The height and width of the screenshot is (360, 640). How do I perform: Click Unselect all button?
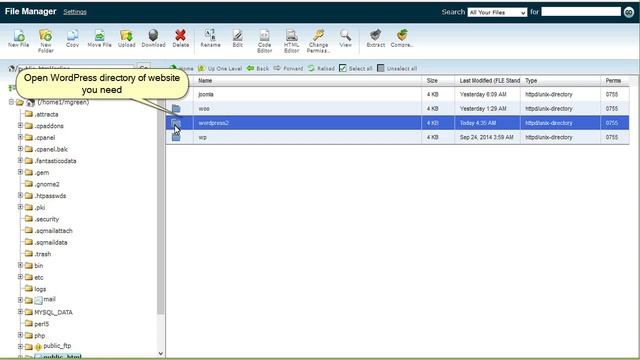(396, 69)
